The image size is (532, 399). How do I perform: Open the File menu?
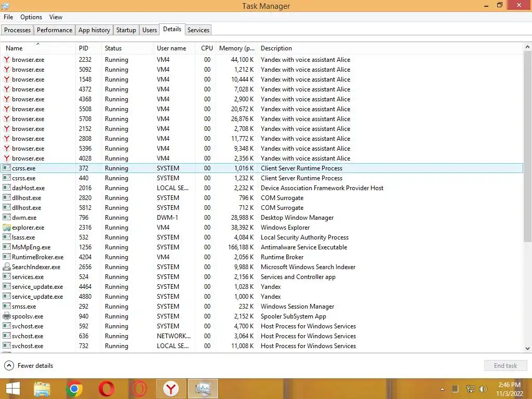(8, 17)
